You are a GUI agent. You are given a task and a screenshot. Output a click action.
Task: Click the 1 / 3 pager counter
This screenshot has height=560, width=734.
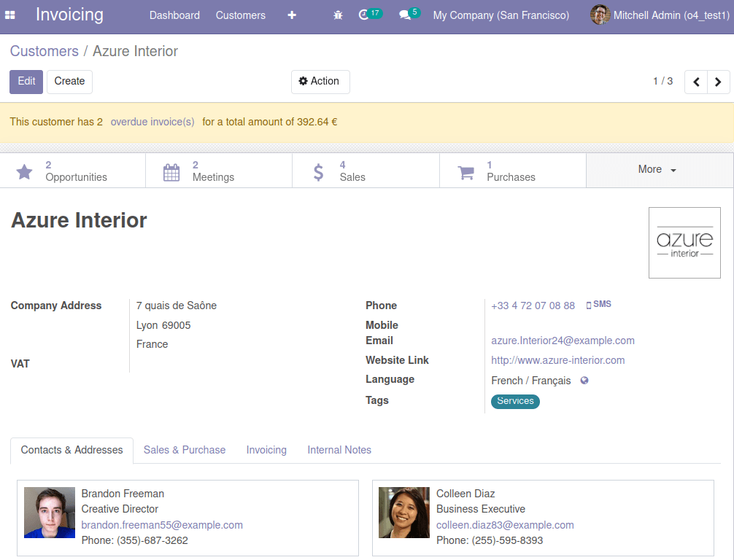click(662, 82)
